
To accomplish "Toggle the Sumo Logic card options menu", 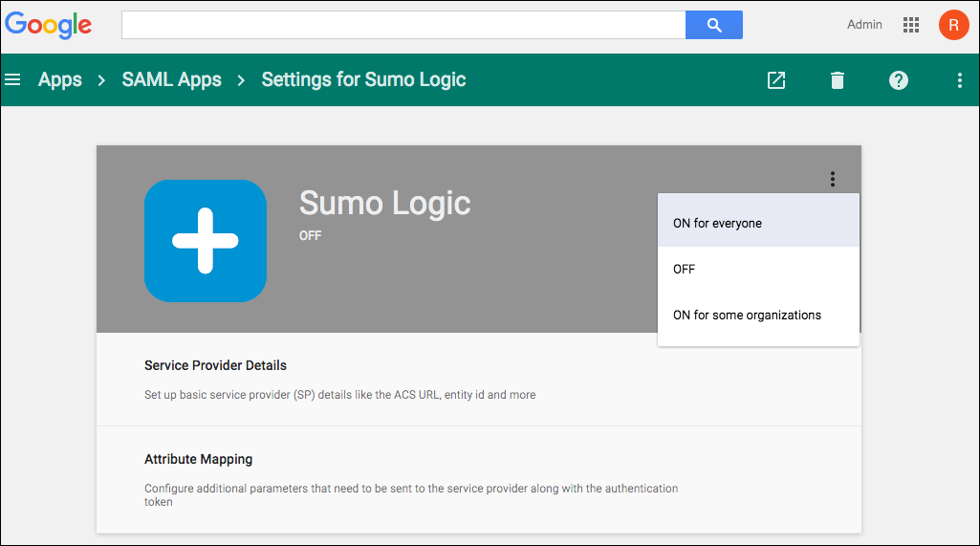I will coord(833,179).
